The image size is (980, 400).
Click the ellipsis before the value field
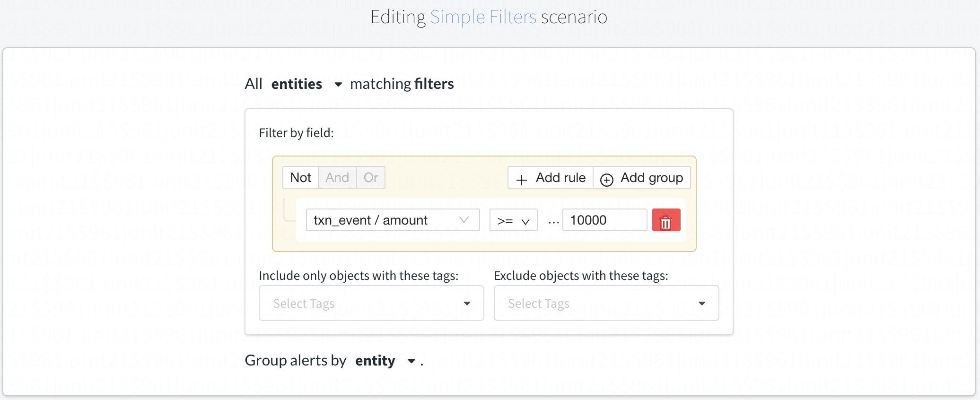[553, 221]
